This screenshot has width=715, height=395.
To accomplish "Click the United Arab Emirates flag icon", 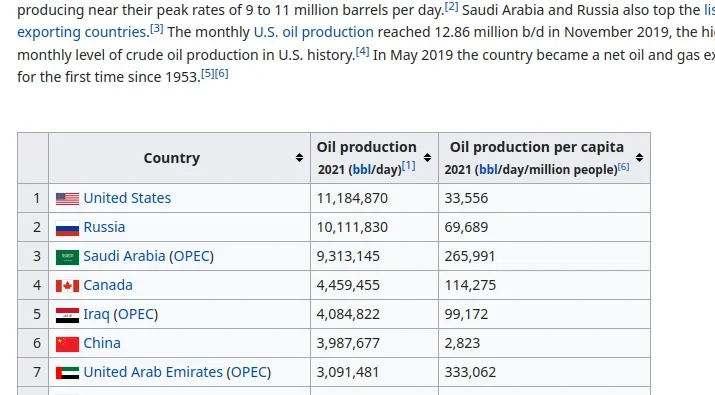I will [67, 373].
